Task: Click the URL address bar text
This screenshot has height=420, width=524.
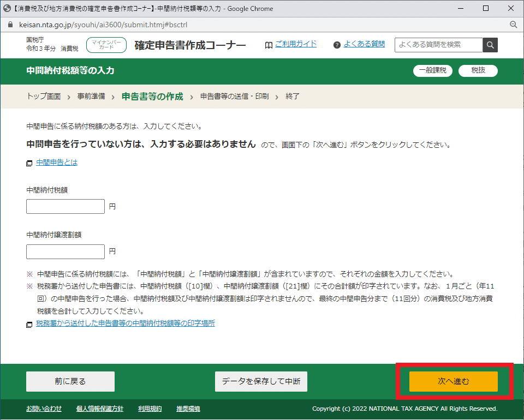Action: (103, 25)
